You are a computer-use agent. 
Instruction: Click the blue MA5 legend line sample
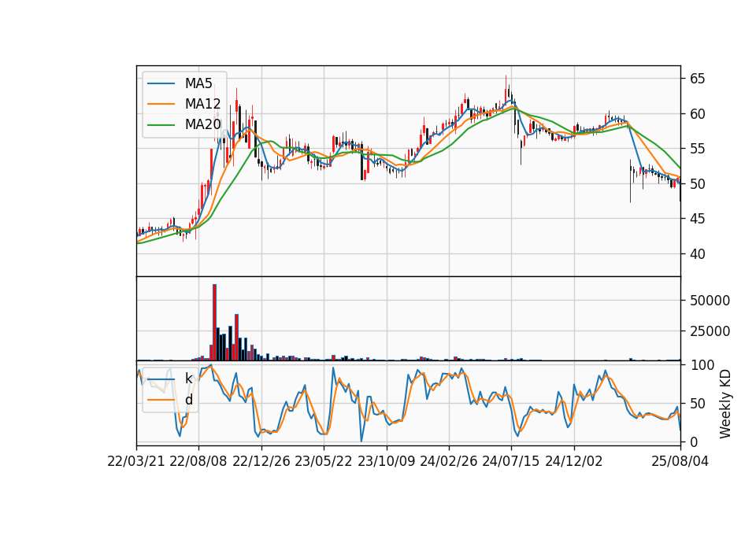(x=161, y=83)
